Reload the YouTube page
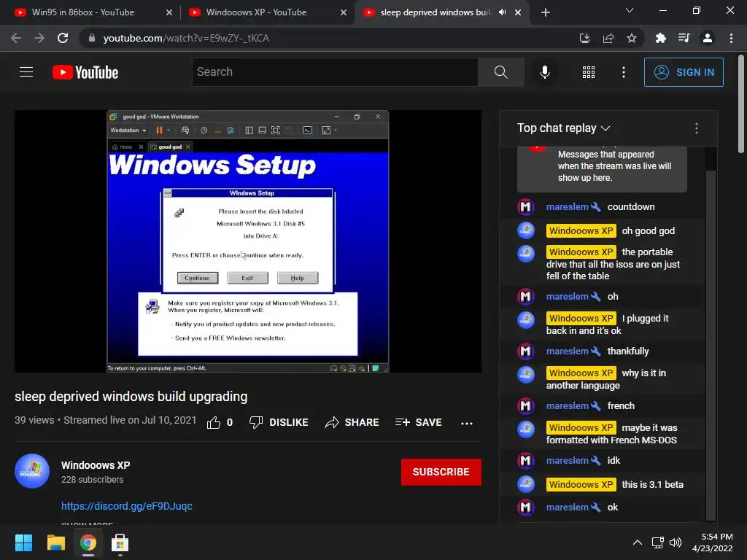Viewport: 747px width, 560px height. point(63,38)
